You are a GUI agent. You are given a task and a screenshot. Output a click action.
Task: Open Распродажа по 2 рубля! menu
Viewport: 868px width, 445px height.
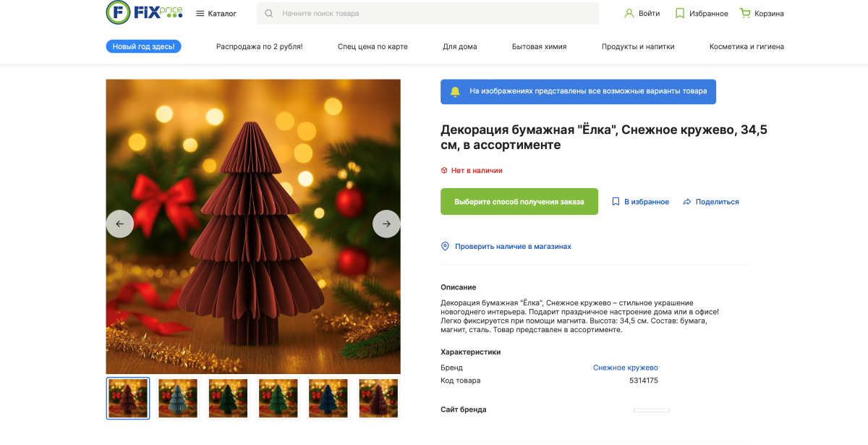pyautogui.click(x=259, y=46)
